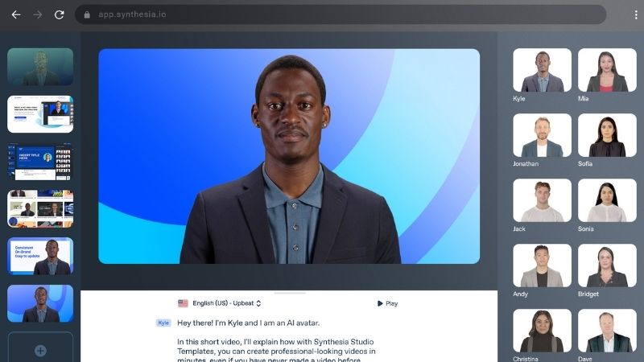Click the Kyle speaker tag in script
Viewport: 644px width, 362px height.
[164, 323]
